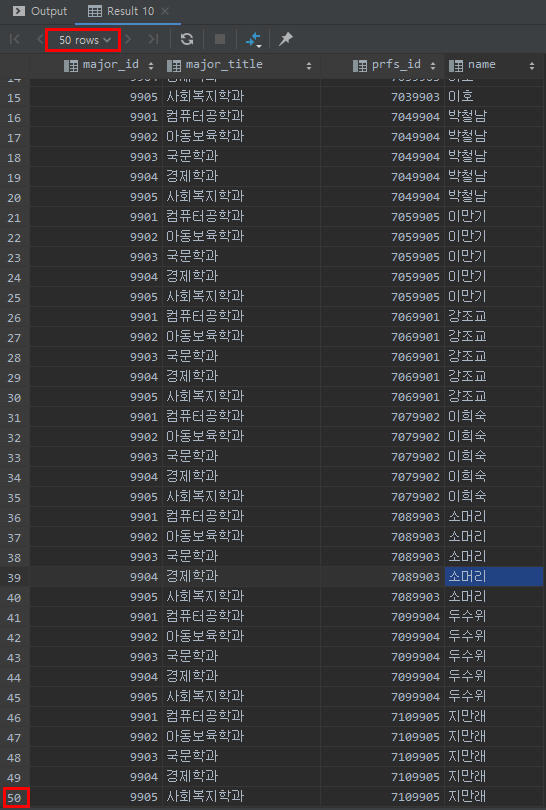Go to next page of results
Image resolution: width=546 pixels, height=810 pixels.
tap(128, 39)
